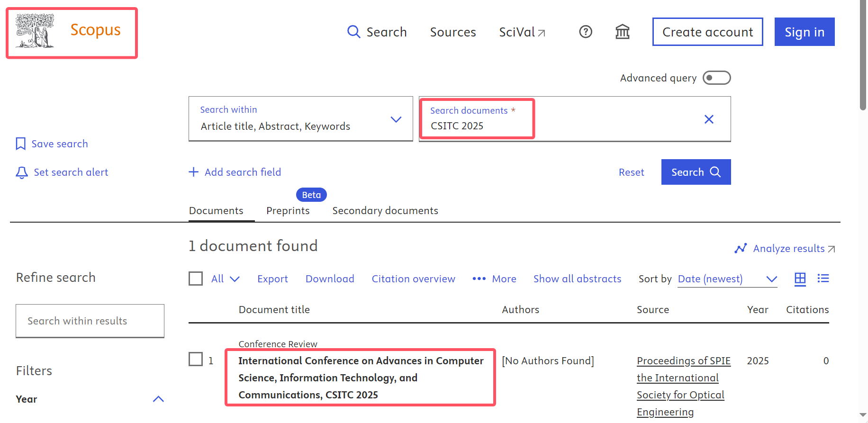Switch to the Secondary documents tab
The image size is (868, 423).
385,210
